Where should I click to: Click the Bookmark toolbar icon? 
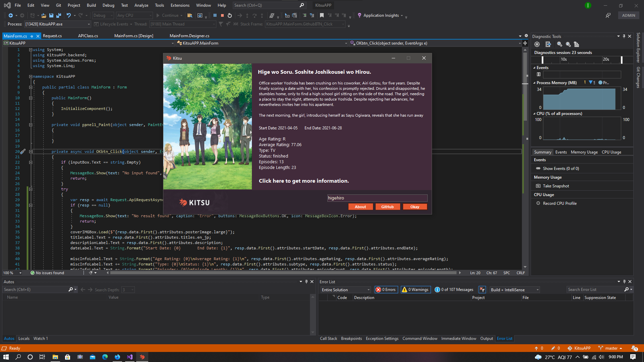click(x=322, y=15)
